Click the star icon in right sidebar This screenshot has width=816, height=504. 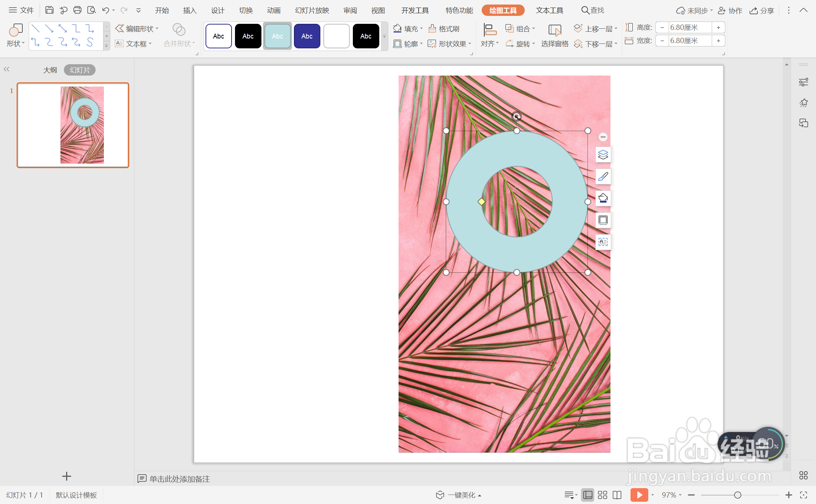(804, 103)
